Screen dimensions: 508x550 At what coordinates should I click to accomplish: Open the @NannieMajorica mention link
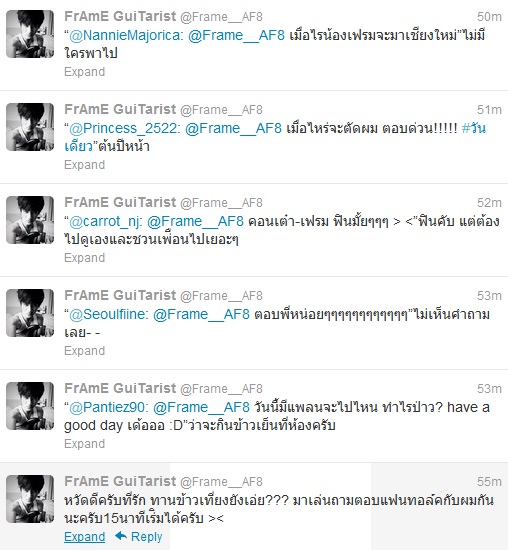(125, 35)
